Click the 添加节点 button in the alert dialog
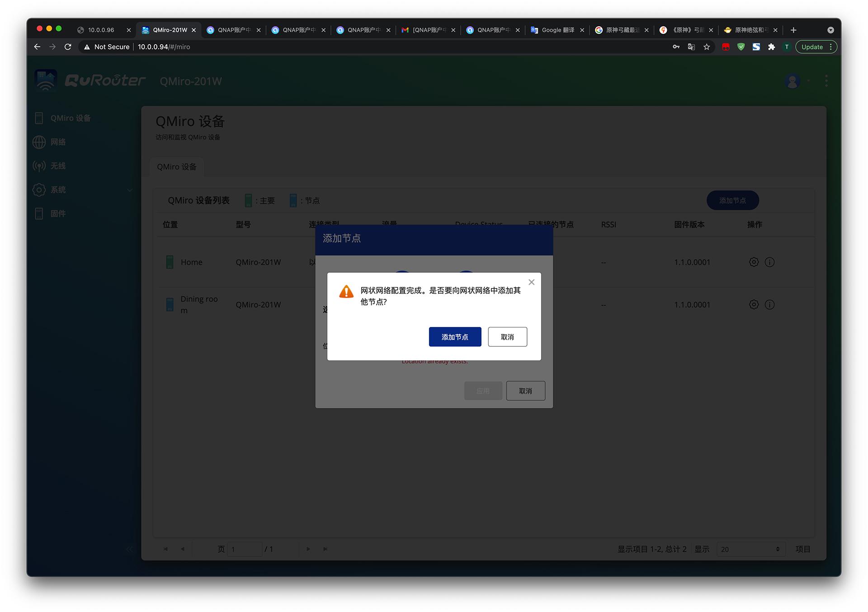The height and width of the screenshot is (612, 868). 455,337
